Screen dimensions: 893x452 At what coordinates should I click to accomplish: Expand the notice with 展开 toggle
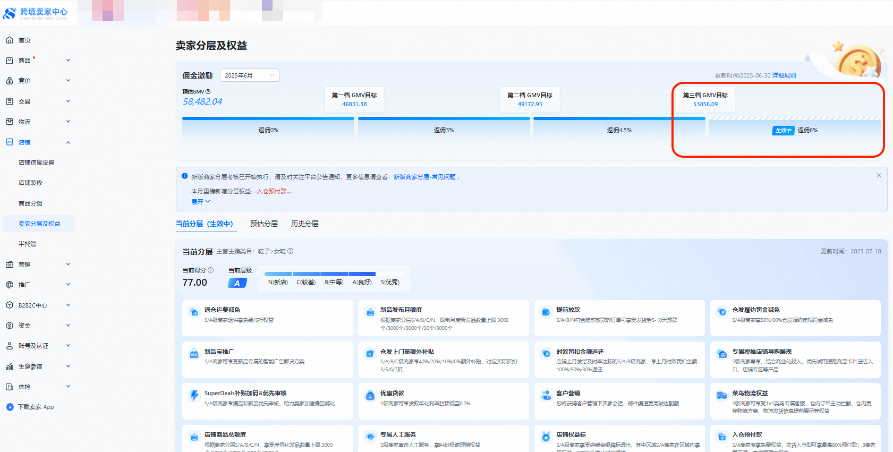click(201, 201)
